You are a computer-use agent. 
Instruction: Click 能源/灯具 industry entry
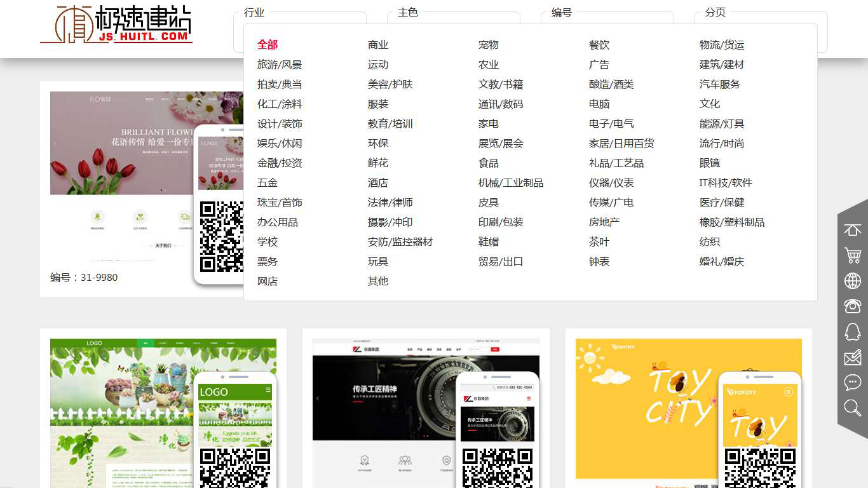pyautogui.click(x=722, y=124)
